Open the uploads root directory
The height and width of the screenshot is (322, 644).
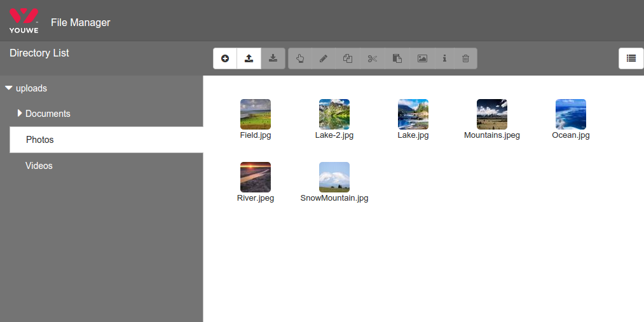[x=31, y=89]
